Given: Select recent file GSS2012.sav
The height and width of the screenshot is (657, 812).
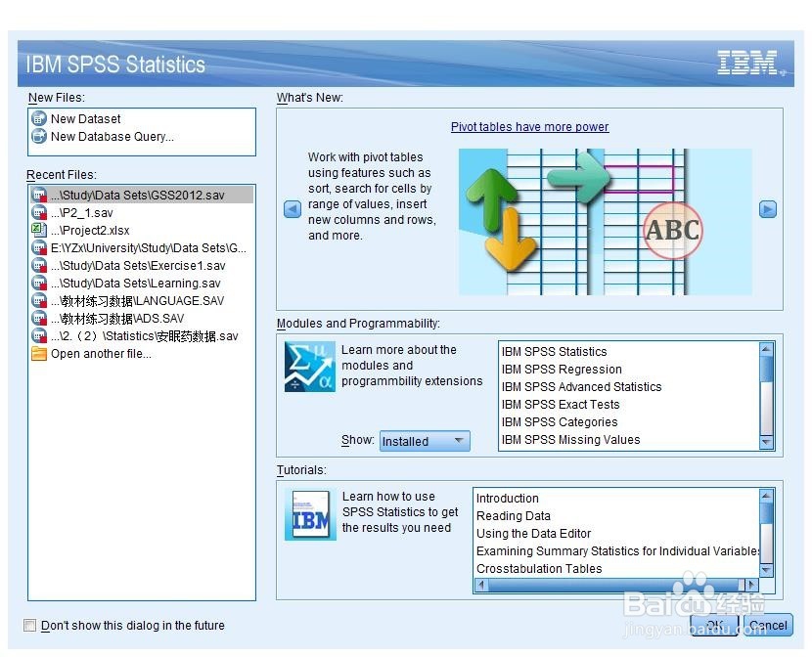Looking at the screenshot, I should coord(142,195).
